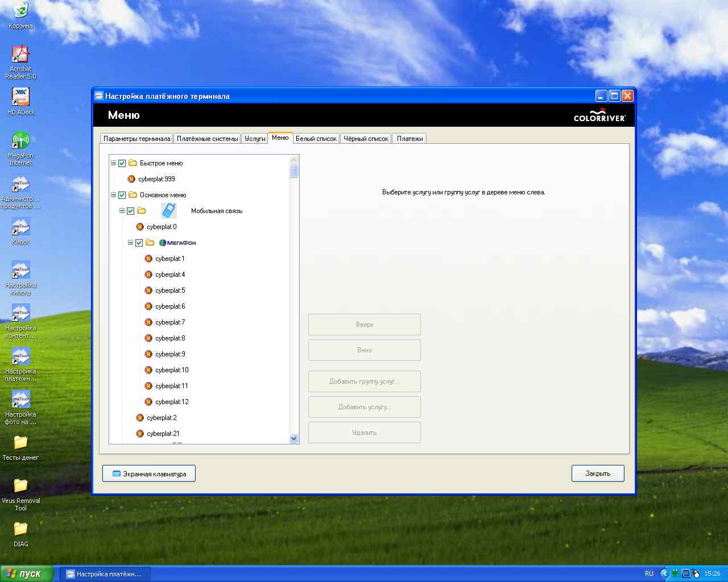Open the Чёрный список tab
Viewport: 728px width, 582px height.
[366, 139]
